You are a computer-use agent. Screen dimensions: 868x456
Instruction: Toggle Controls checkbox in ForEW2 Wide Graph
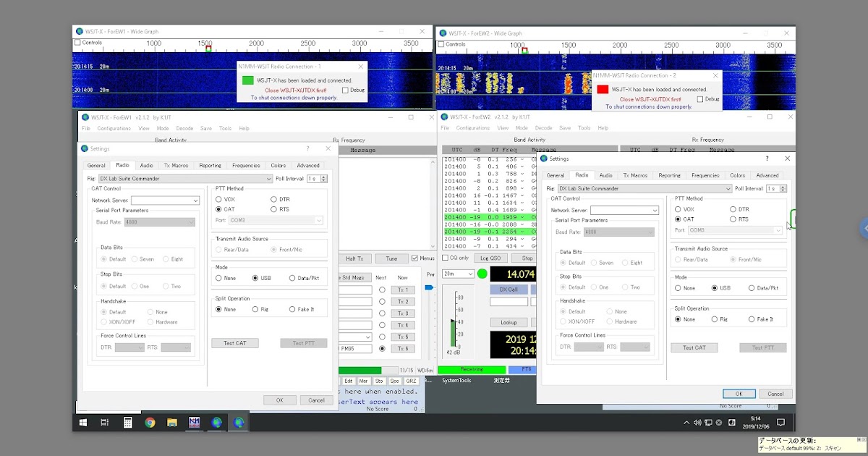(441, 44)
